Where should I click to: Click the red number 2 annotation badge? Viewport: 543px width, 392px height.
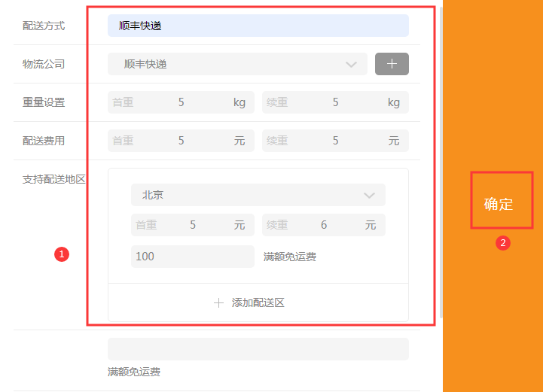tap(503, 243)
